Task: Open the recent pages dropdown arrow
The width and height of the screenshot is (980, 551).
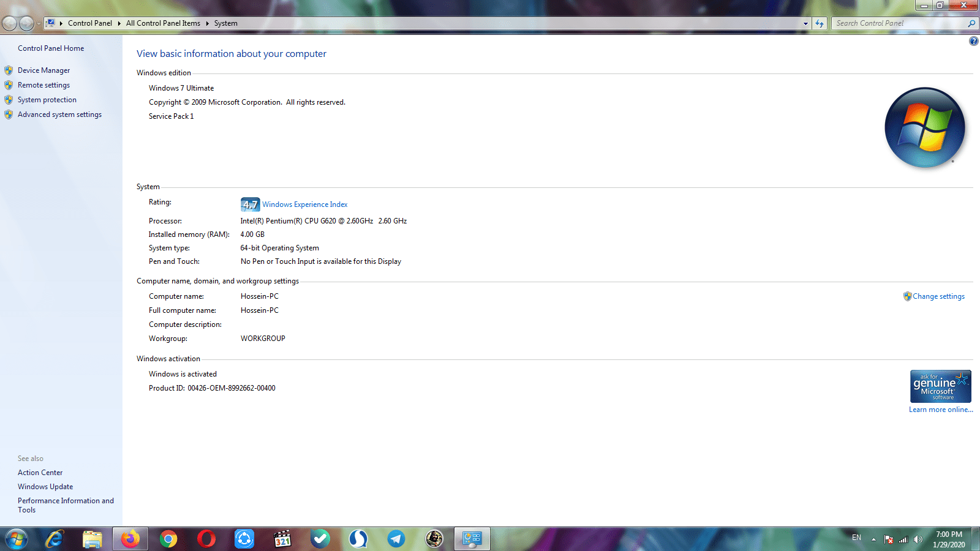Action: 39,23
